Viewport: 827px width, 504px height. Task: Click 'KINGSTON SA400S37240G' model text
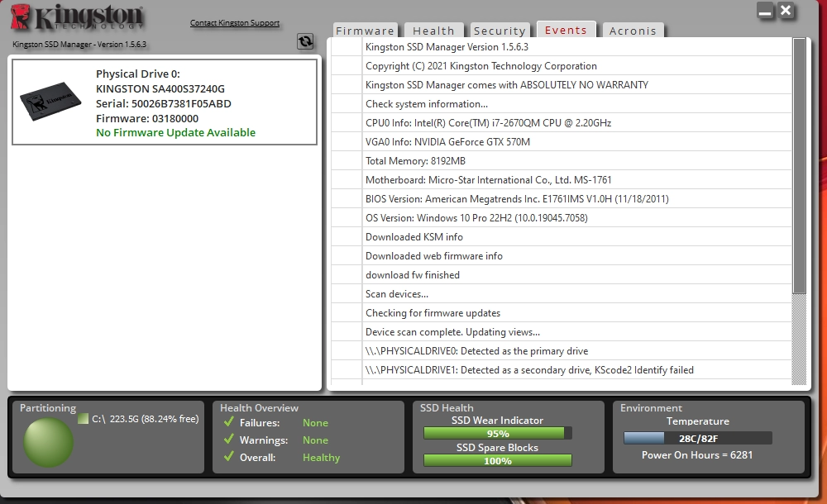tap(160, 88)
